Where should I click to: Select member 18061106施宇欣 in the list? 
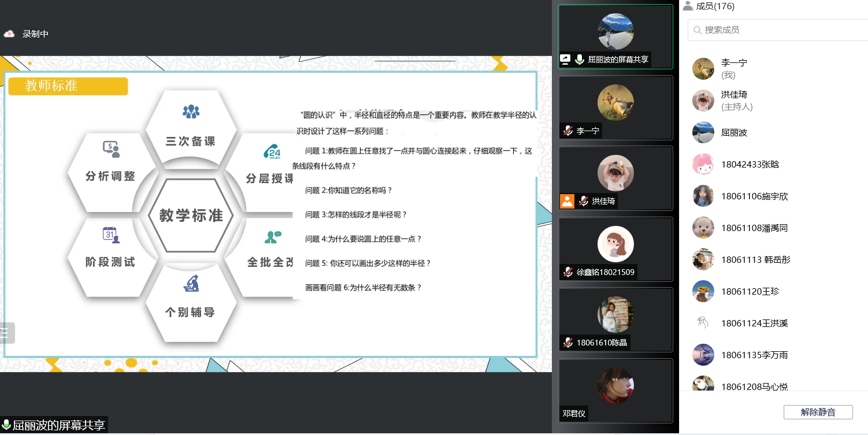[x=754, y=196]
